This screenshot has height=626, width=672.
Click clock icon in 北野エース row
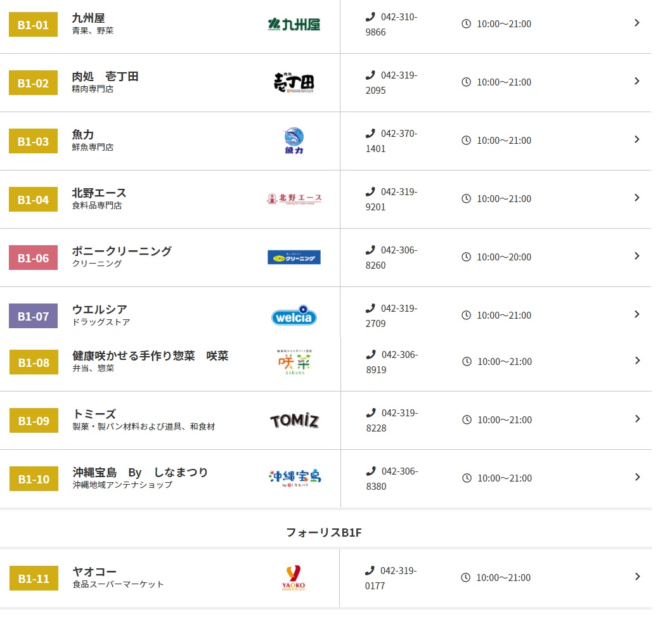[467, 199]
